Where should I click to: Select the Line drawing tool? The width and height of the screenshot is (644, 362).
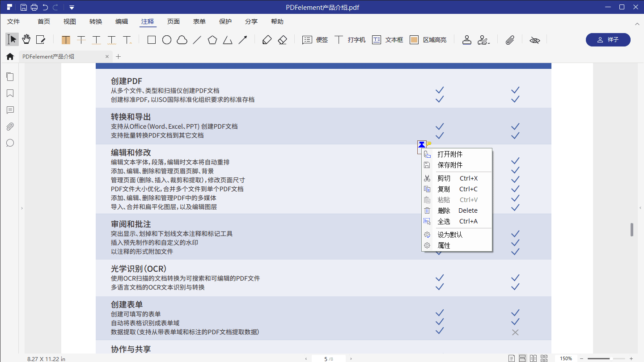(x=197, y=40)
